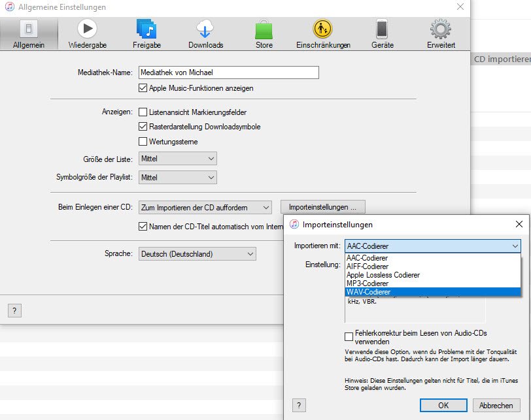Open the Store preferences tab

264,34
